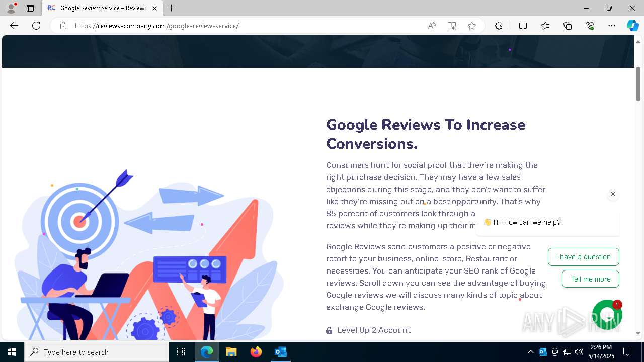
Task: Click the 'I have a question' button
Action: [583, 257]
